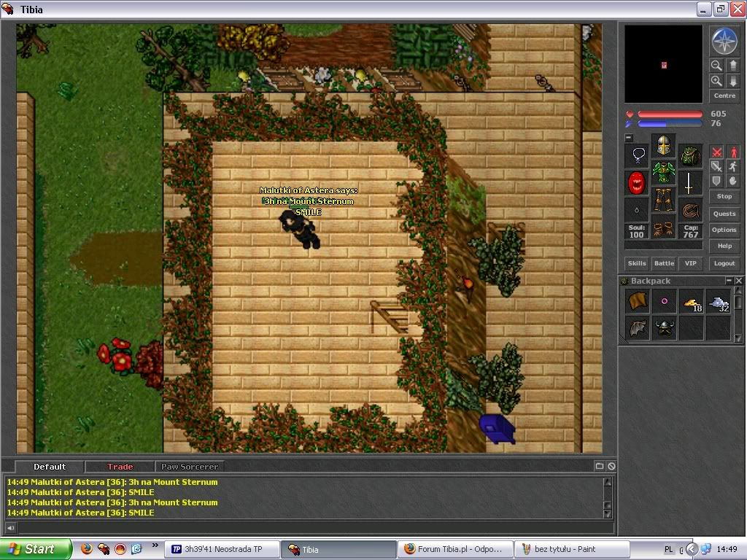Click the mana bar
The height and width of the screenshot is (560, 747).
(x=670, y=124)
